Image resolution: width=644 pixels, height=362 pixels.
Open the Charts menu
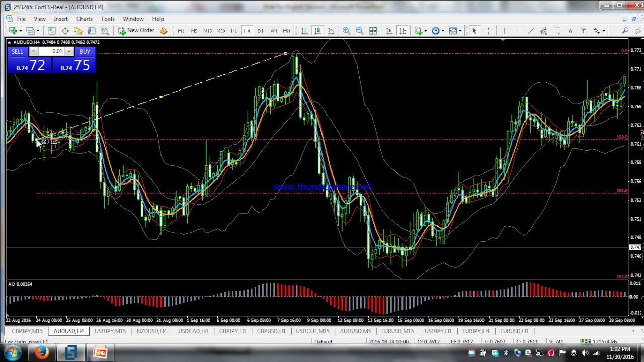coord(84,19)
